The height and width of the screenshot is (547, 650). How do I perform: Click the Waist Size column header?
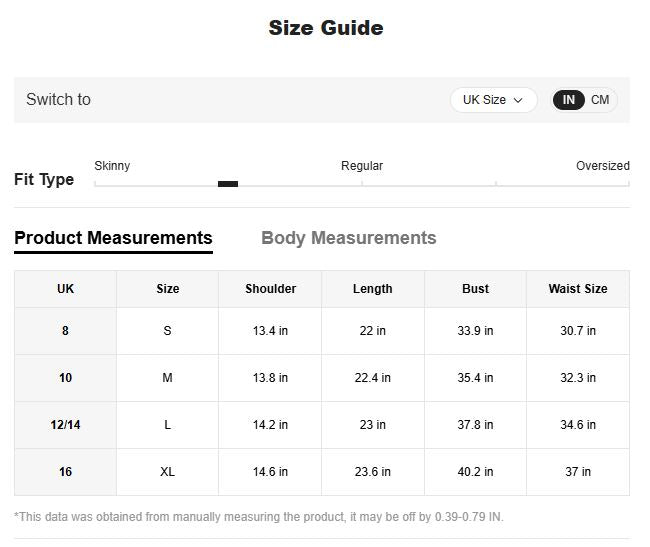[577, 289]
